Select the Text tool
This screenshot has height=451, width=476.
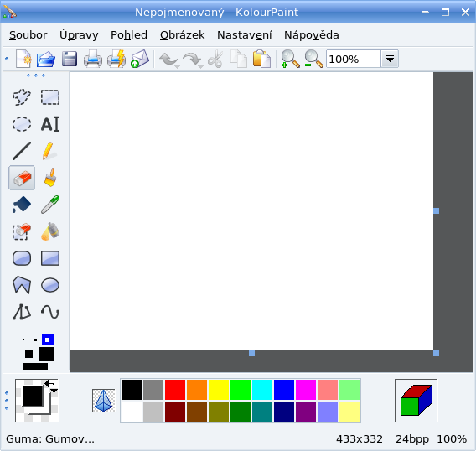coord(50,124)
